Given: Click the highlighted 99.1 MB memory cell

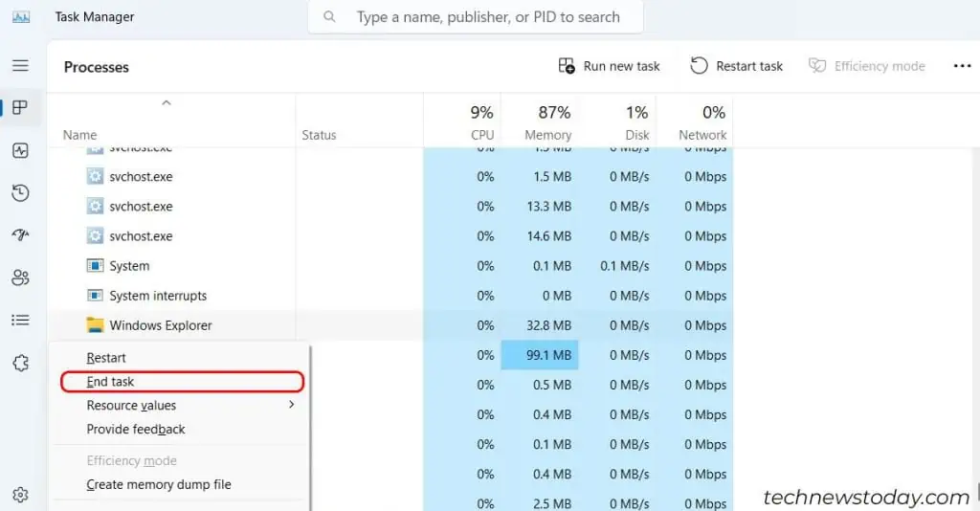Looking at the screenshot, I should click(x=540, y=355).
